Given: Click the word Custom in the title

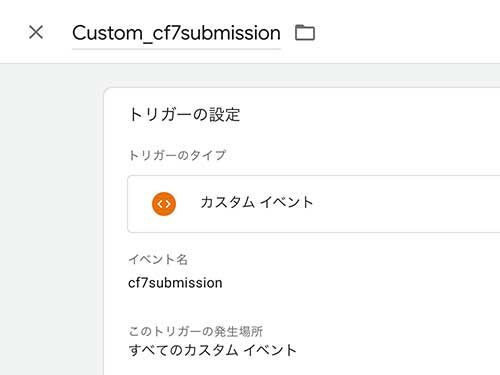Looking at the screenshot, I should 107,33.
